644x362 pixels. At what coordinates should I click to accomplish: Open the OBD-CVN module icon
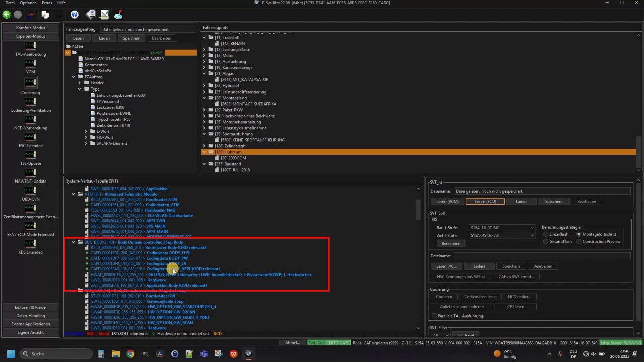(x=30, y=190)
